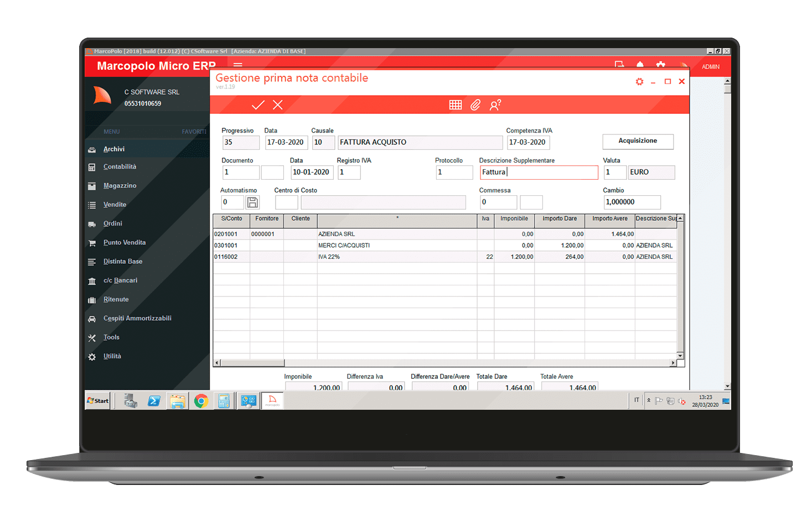Click the Descrizione Supplementare input field
812x527 pixels.
538,173
